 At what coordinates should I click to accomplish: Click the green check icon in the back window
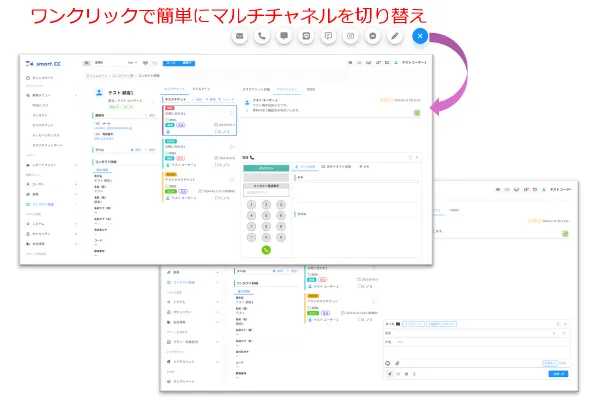coord(565,233)
